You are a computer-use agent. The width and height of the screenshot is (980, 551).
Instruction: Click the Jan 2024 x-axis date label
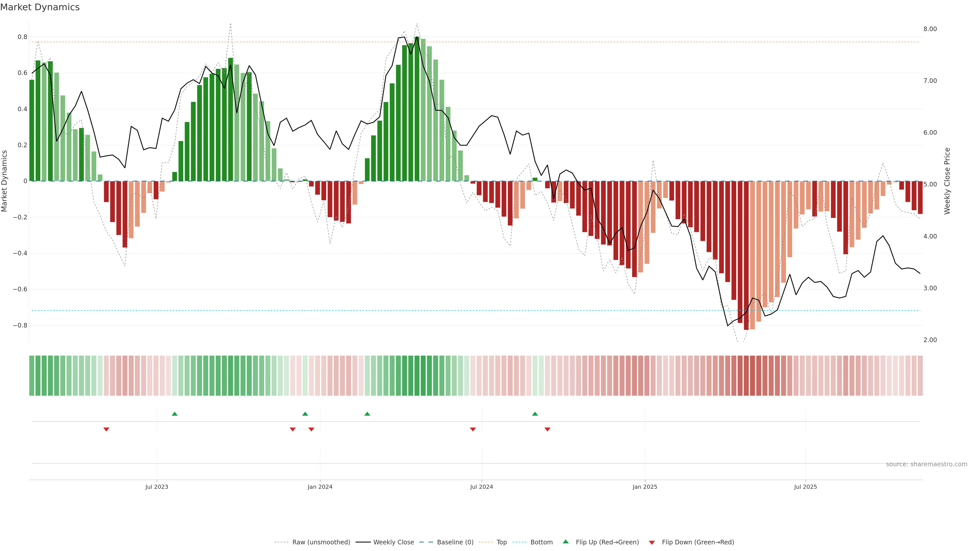coord(320,487)
